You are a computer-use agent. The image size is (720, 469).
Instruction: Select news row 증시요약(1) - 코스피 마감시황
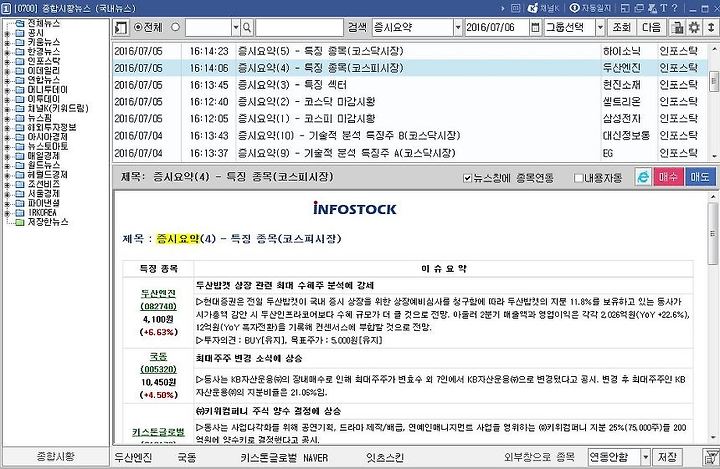tap(411, 119)
